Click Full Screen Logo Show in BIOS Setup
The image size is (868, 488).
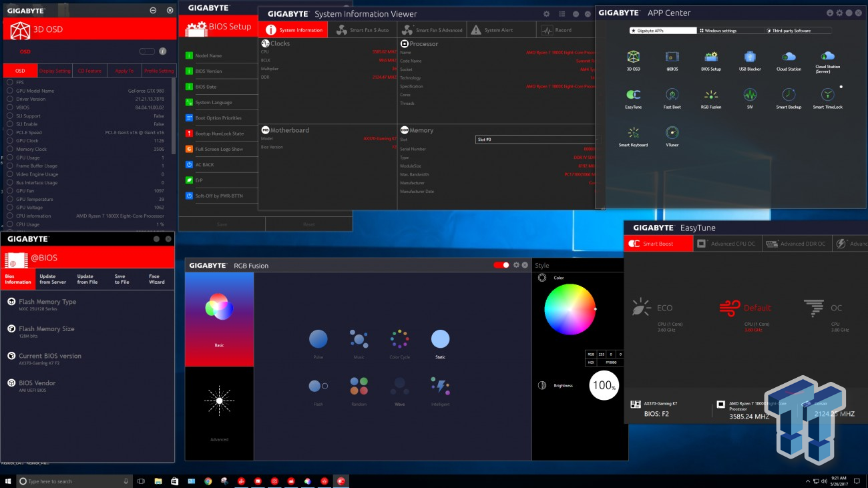point(218,149)
